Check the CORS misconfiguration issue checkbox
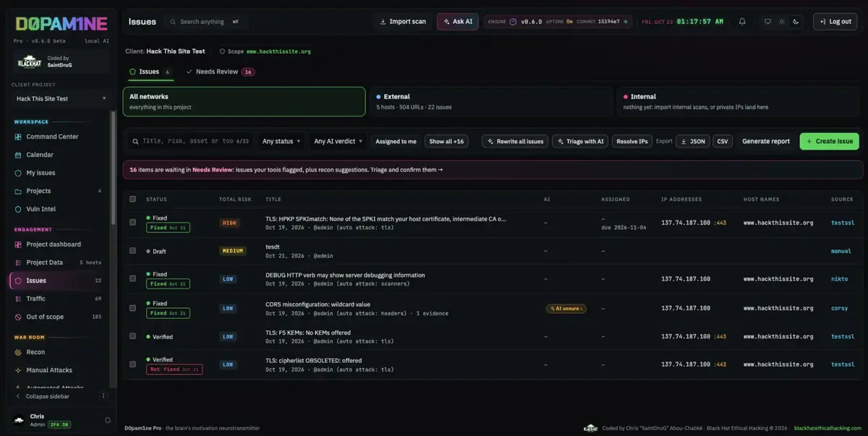Viewport: 868px width, 436px height. click(132, 307)
